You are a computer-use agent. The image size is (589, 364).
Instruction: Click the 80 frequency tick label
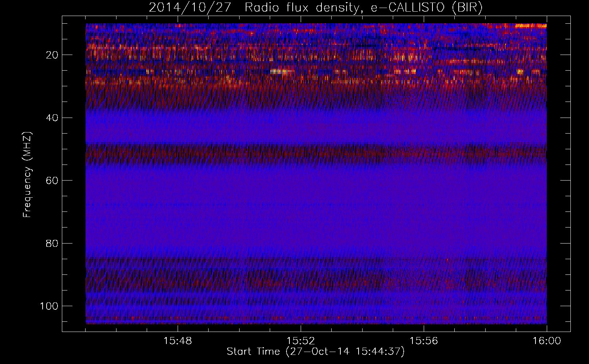coord(52,243)
